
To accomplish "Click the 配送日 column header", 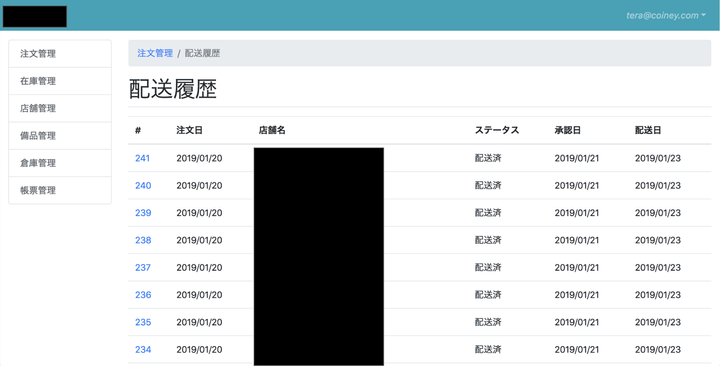I will pyautogui.click(x=648, y=130).
